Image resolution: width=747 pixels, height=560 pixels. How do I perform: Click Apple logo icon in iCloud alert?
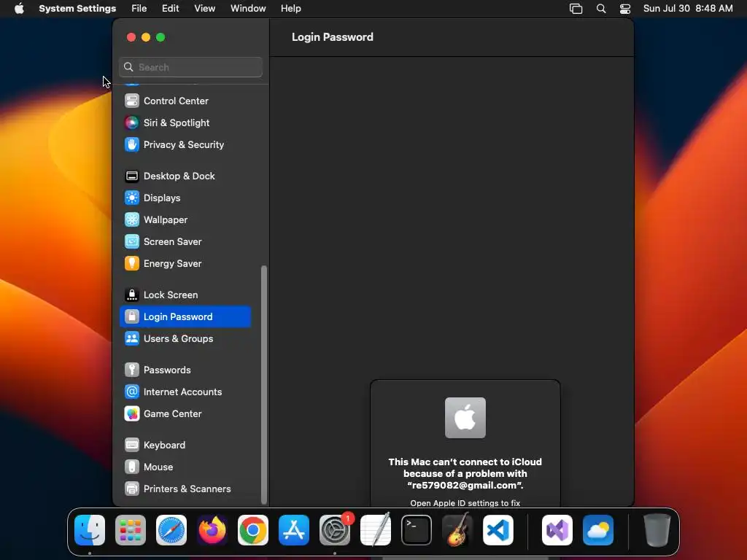coord(465,418)
